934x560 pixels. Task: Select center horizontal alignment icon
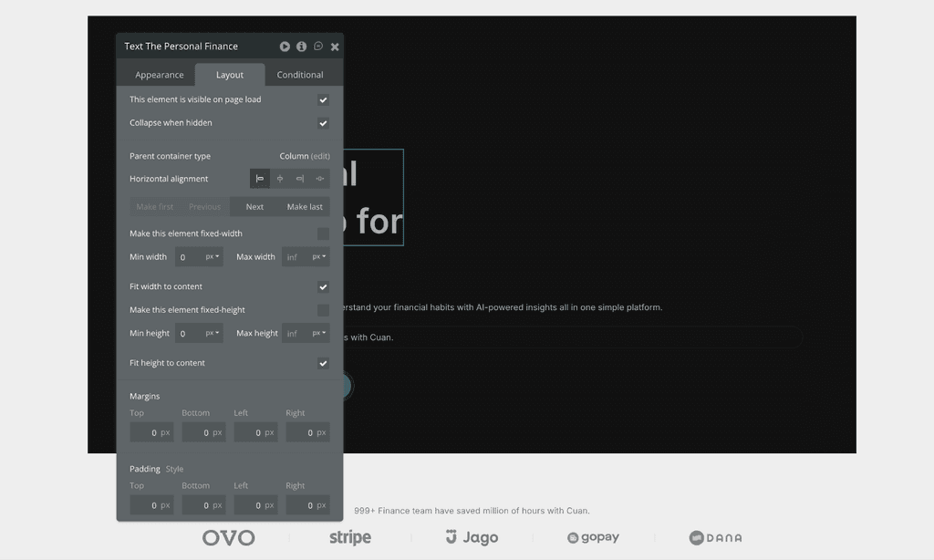coord(280,179)
